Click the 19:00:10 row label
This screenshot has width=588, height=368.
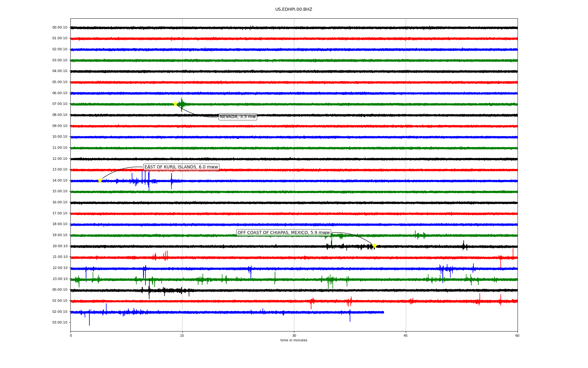click(60, 235)
